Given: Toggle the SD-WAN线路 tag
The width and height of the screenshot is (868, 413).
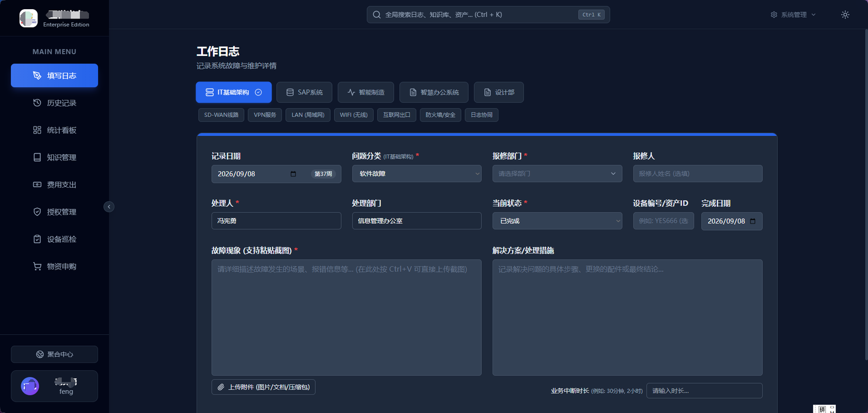Looking at the screenshot, I should tap(221, 115).
